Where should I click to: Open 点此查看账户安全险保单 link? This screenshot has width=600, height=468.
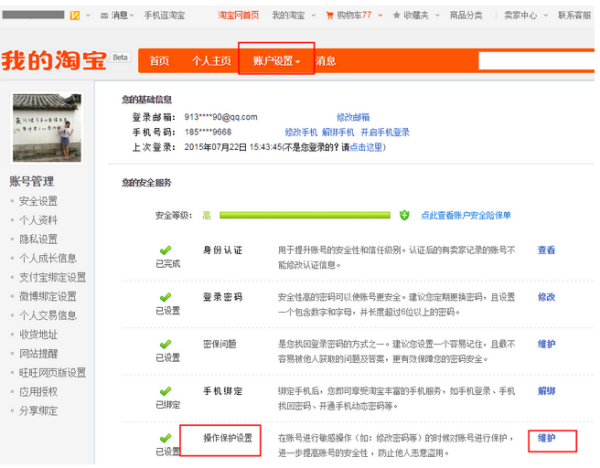466,215
